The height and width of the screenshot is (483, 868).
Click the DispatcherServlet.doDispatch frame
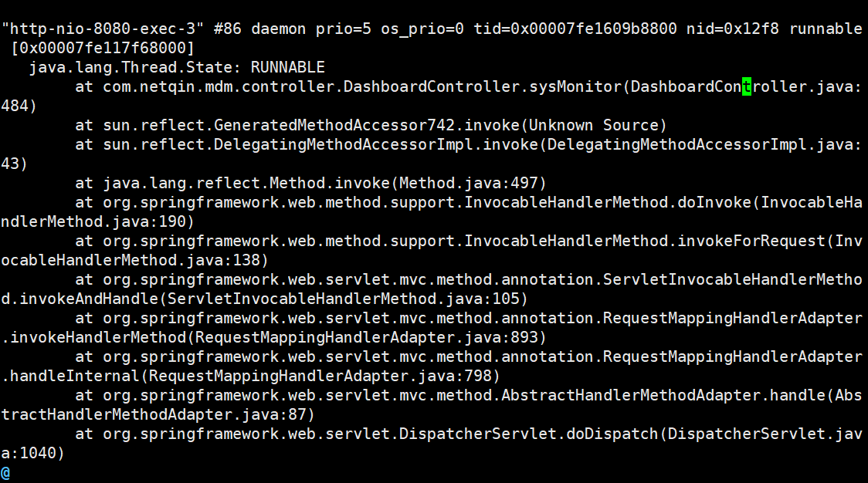tap(432, 444)
